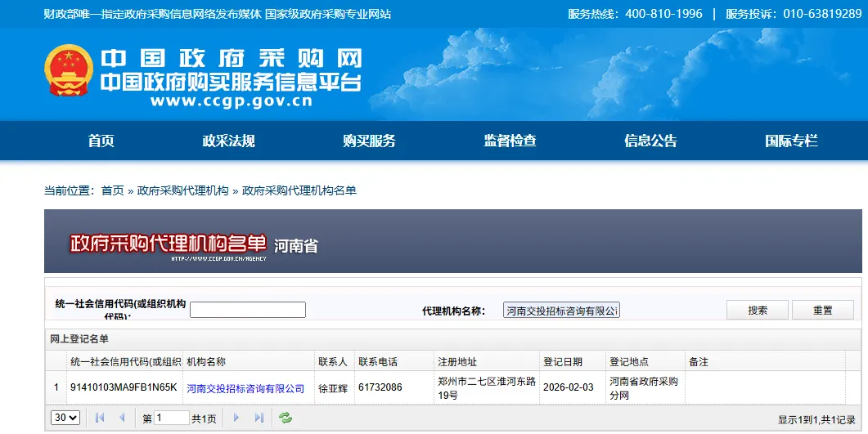Viewport: 868px width, 434px height.
Task: Click the 网上登记名单 panel title
Action: [79, 339]
